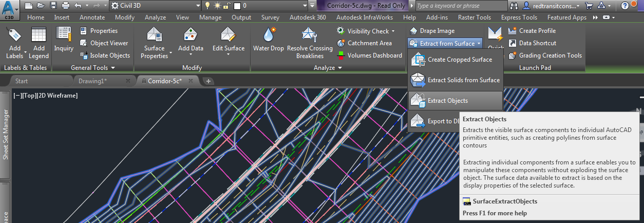
Task: Switch to the Modify ribbon tab
Action: 125,17
